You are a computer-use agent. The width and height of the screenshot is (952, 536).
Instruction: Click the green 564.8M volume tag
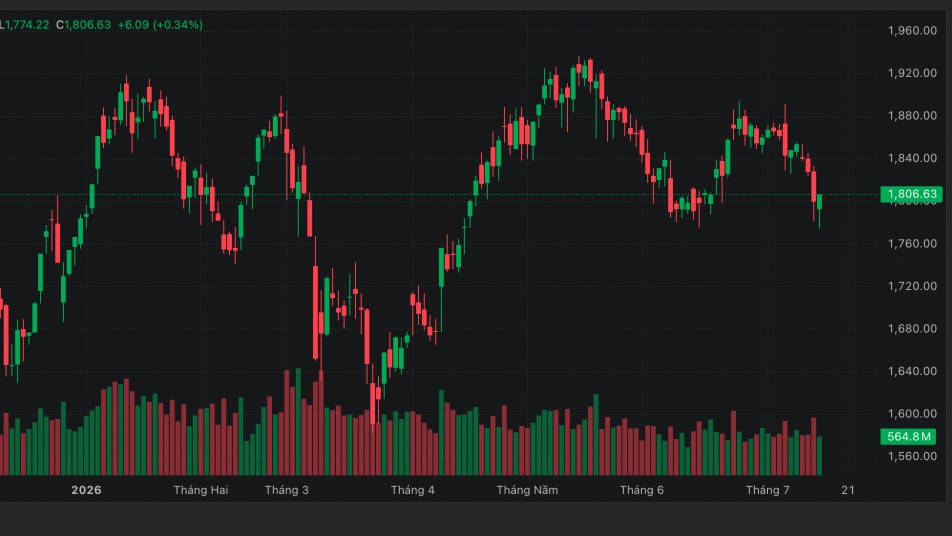908,436
